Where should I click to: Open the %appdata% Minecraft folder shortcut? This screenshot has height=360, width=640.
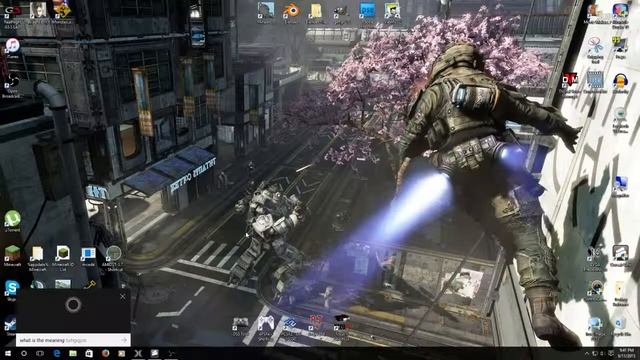coord(37,258)
